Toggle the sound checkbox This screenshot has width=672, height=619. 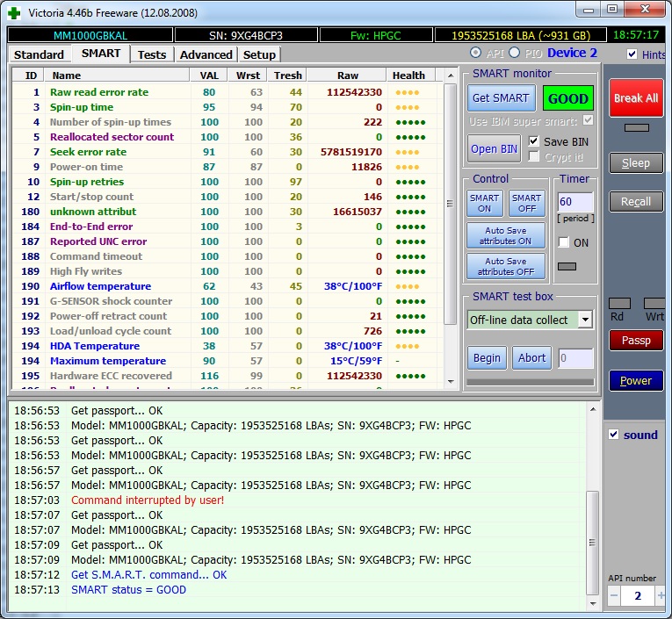pyautogui.click(x=614, y=435)
